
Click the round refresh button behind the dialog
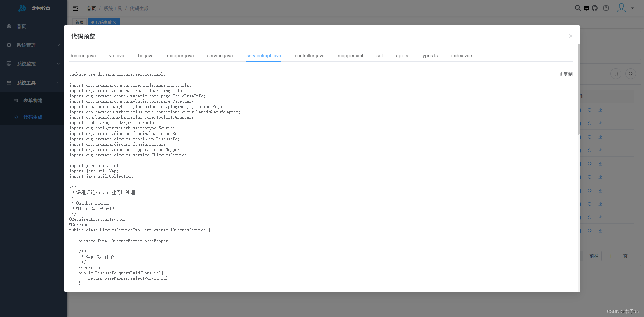(631, 74)
